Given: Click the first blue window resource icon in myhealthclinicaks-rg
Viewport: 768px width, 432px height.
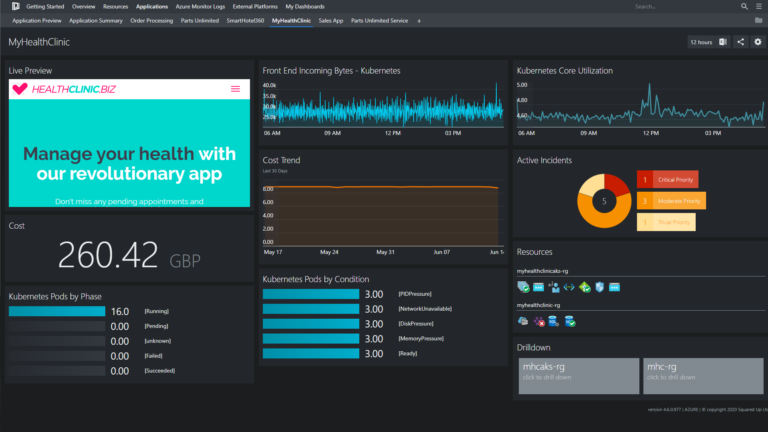Looking at the screenshot, I should (538, 287).
